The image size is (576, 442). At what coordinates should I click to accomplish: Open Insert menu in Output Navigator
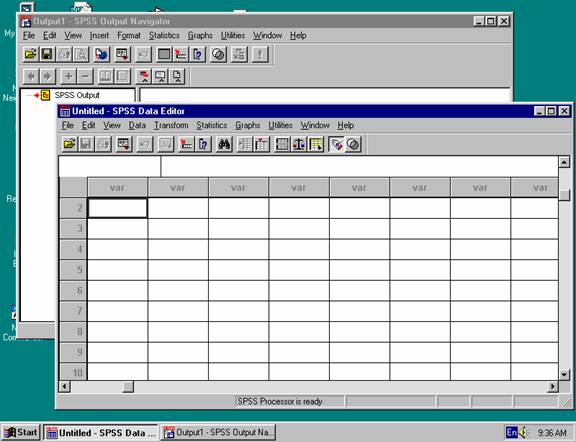tap(99, 36)
